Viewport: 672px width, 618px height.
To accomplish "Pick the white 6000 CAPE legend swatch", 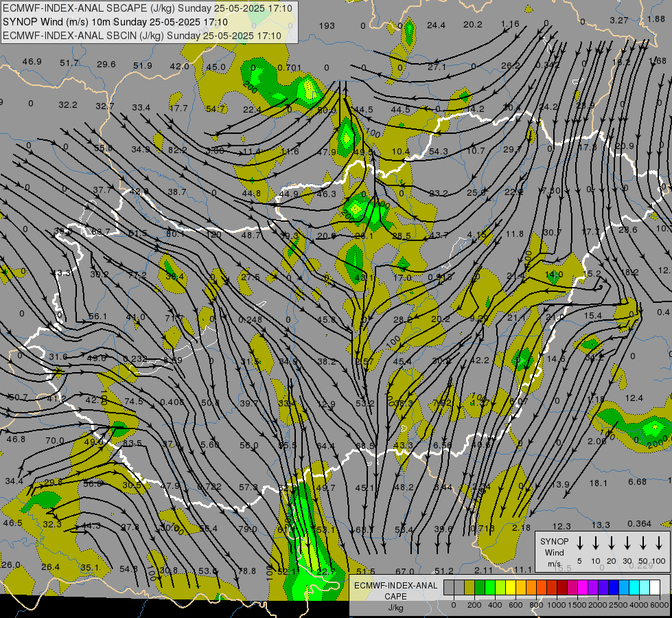I will click(654, 587).
